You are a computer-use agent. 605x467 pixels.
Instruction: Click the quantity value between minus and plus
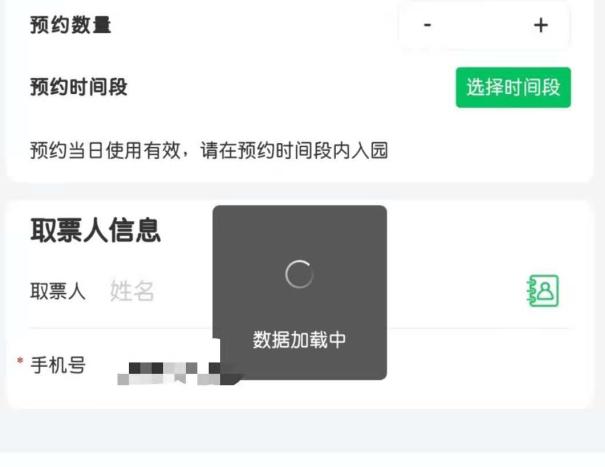click(x=484, y=25)
